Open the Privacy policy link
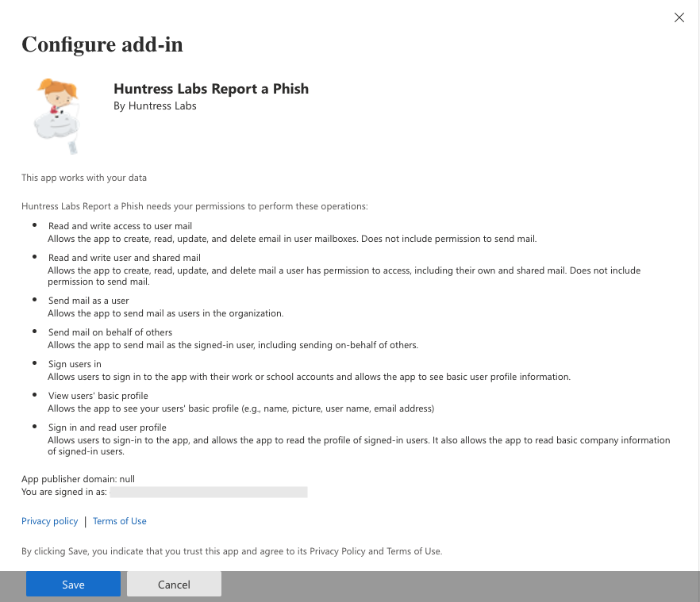 (x=49, y=521)
